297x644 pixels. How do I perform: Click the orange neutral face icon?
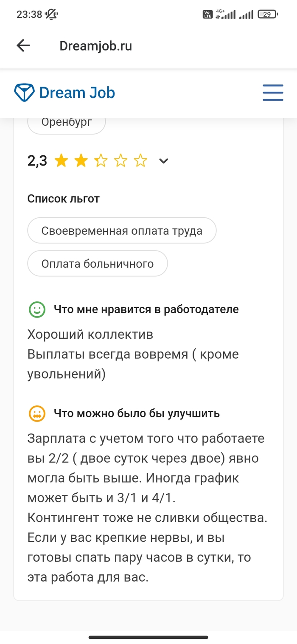coord(37,413)
